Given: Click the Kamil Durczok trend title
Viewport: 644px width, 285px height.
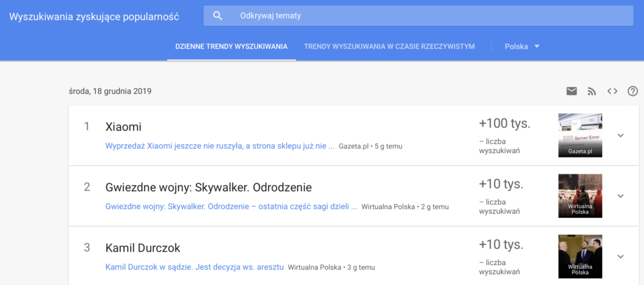Looking at the screenshot, I should pos(143,248).
